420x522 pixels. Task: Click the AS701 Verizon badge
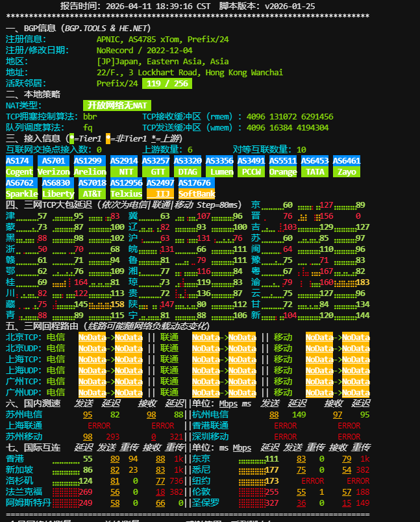pyautogui.click(x=53, y=166)
